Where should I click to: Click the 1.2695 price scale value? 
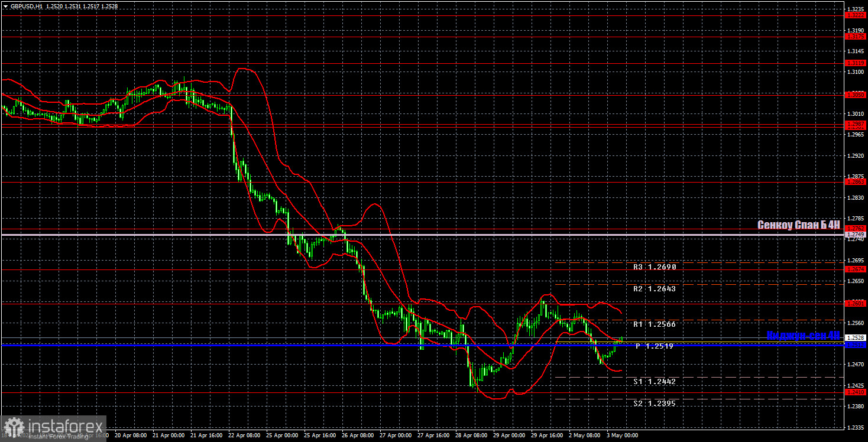[856, 260]
